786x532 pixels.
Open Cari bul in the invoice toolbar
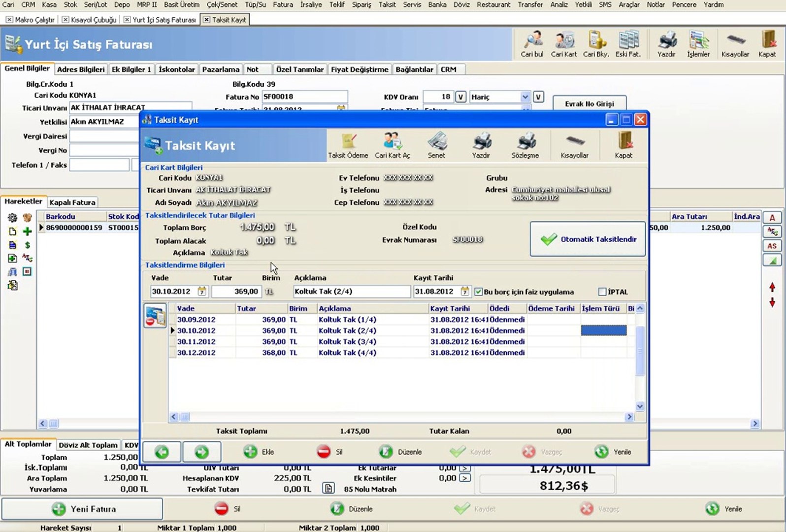point(532,44)
